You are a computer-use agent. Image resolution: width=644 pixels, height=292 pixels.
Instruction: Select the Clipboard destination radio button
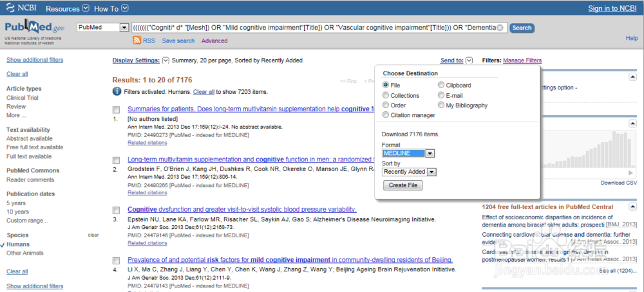(441, 85)
